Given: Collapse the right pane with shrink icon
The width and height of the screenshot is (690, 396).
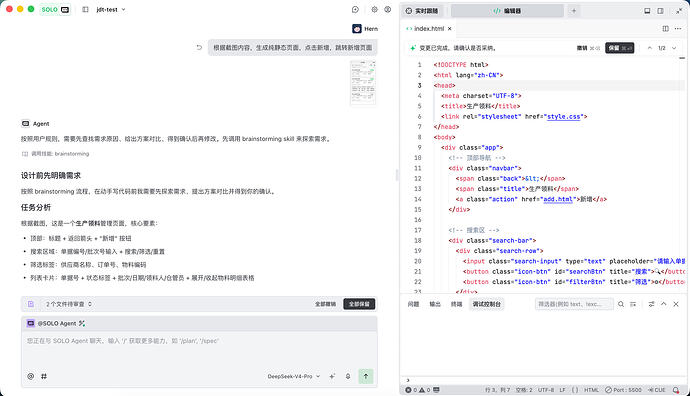Looking at the screenshot, I should tap(679, 11).
